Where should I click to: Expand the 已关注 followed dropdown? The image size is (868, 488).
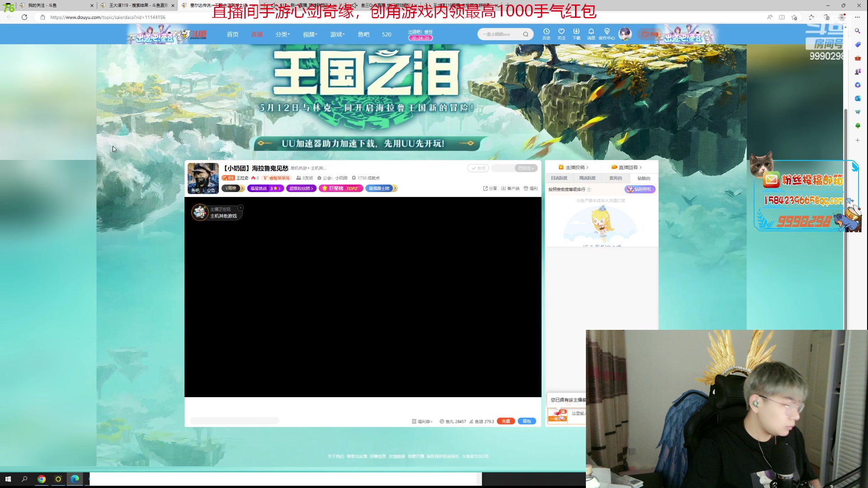pos(526,168)
